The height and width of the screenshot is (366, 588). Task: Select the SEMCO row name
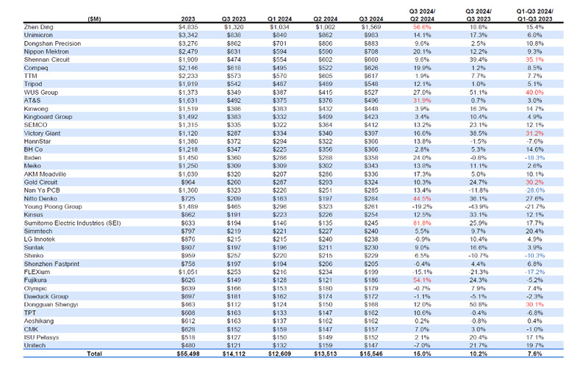tap(35, 125)
